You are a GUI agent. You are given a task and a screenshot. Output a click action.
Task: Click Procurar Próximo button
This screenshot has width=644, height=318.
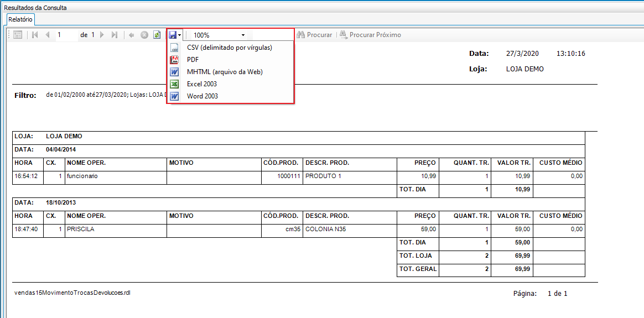370,35
